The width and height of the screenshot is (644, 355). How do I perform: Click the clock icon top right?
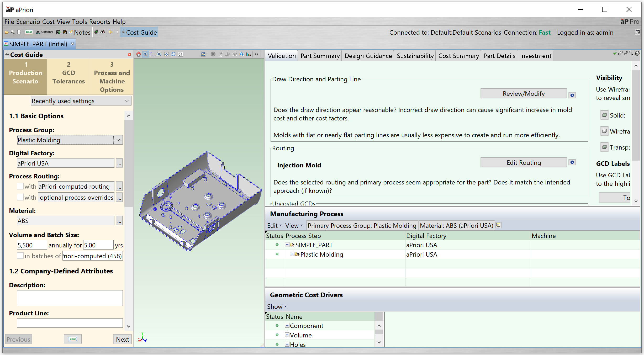pyautogui.click(x=637, y=54)
